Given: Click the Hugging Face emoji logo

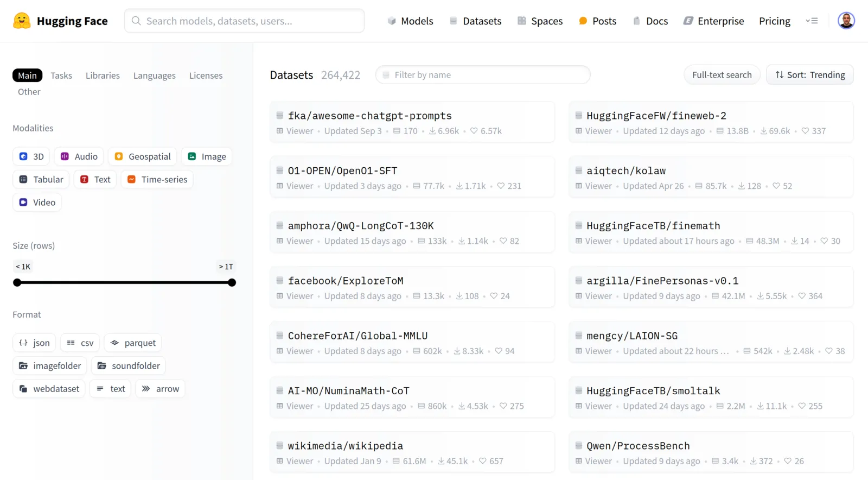Looking at the screenshot, I should coord(22,21).
